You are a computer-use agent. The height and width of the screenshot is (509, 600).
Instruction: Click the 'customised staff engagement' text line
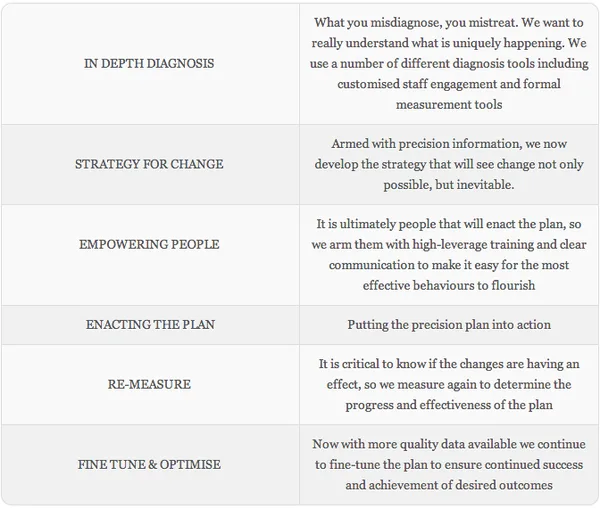(447, 84)
